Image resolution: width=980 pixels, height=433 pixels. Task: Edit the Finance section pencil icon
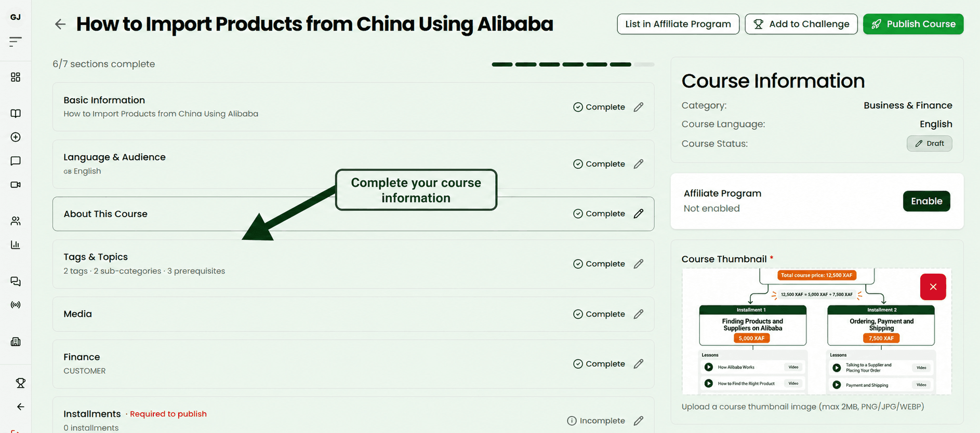(639, 364)
